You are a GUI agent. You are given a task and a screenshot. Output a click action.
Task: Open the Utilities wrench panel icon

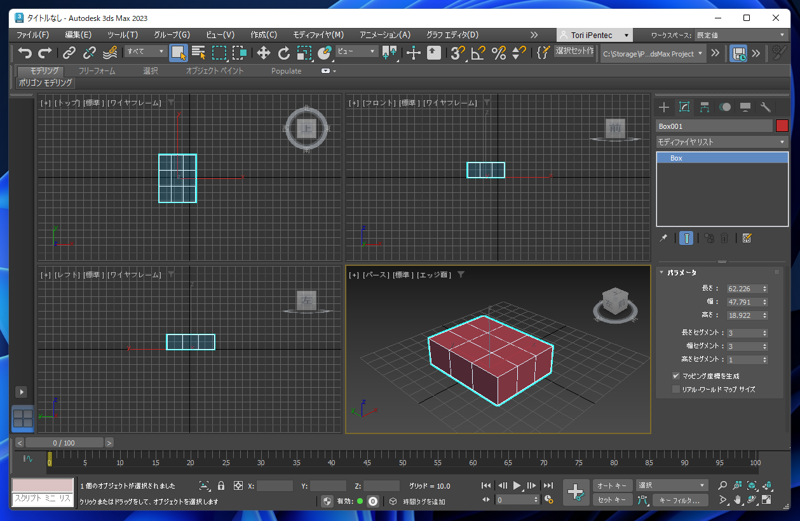[765, 107]
